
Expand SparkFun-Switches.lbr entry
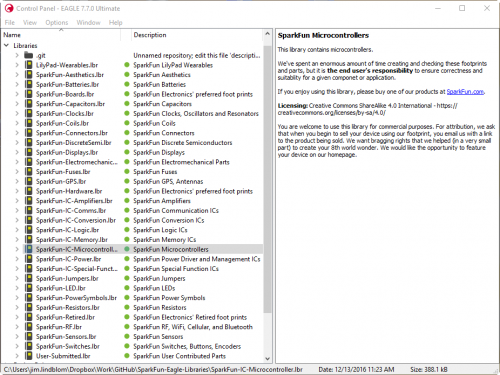pos(17,346)
